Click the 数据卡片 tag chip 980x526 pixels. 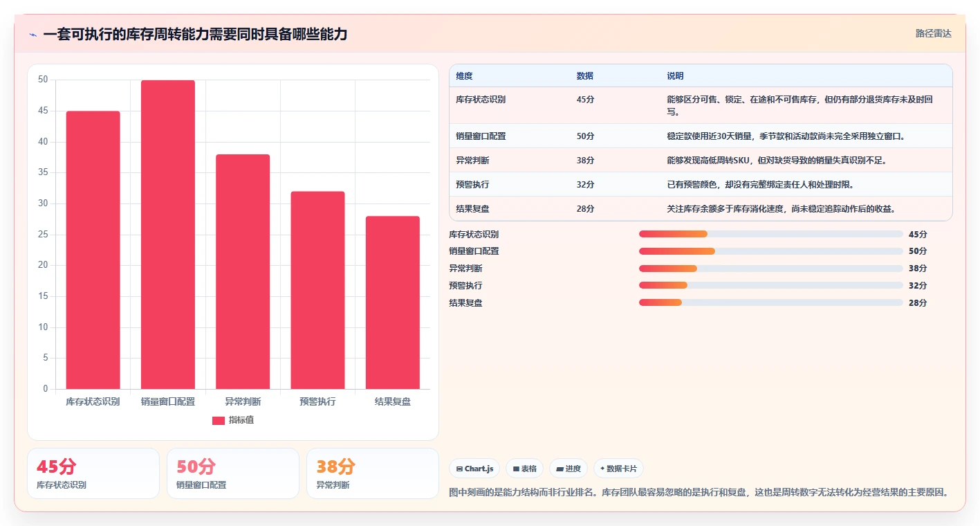(x=618, y=469)
